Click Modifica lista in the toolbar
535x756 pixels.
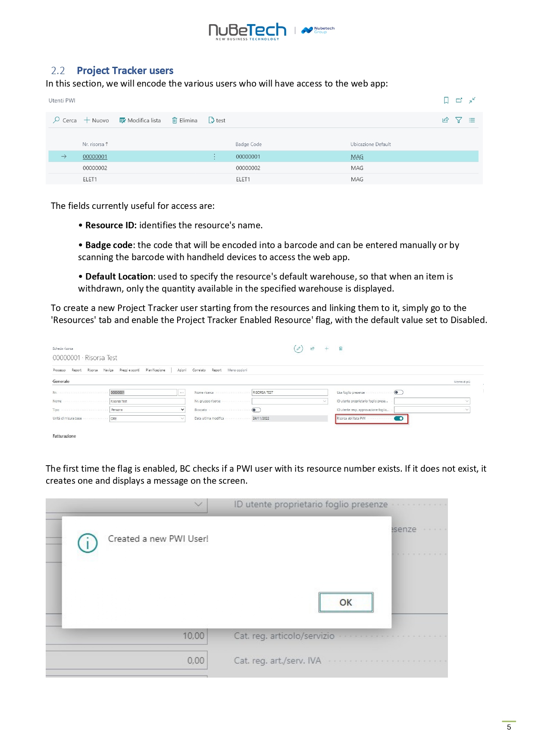coord(140,120)
